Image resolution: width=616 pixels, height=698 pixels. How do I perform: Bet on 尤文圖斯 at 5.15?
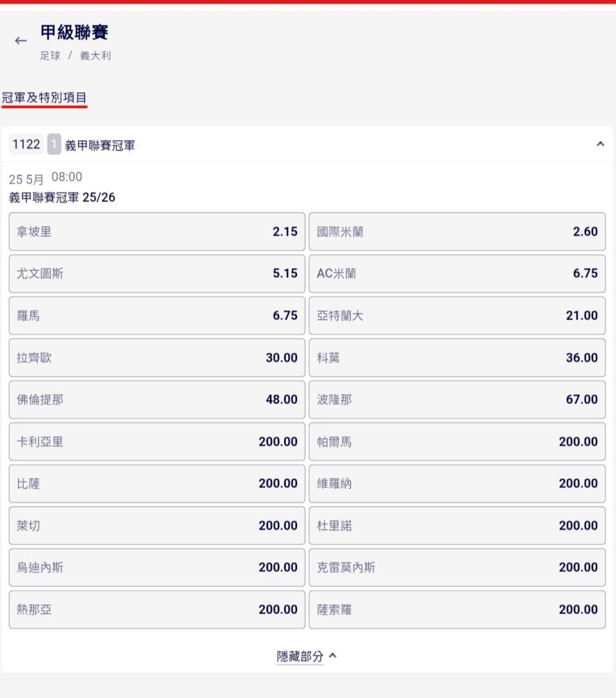click(x=157, y=274)
